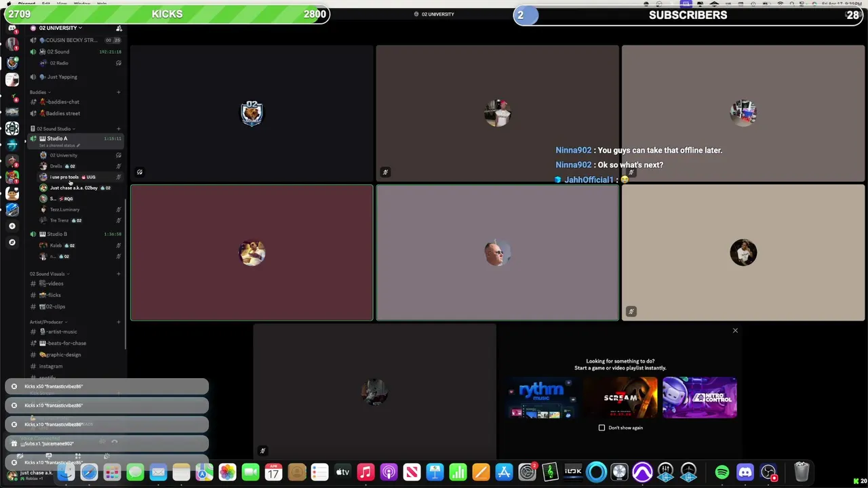Join the Just Yapping voice channel
Screen dimensions: 868x488
tap(62, 77)
